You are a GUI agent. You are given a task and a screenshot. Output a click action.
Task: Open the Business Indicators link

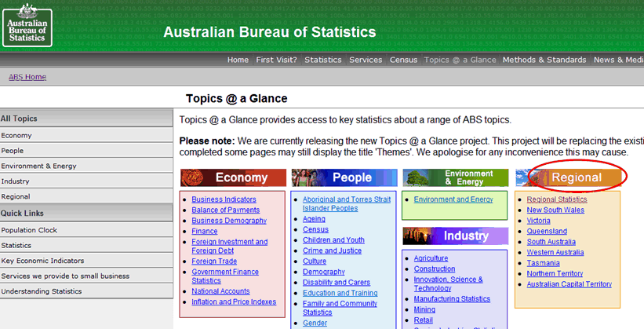224,199
